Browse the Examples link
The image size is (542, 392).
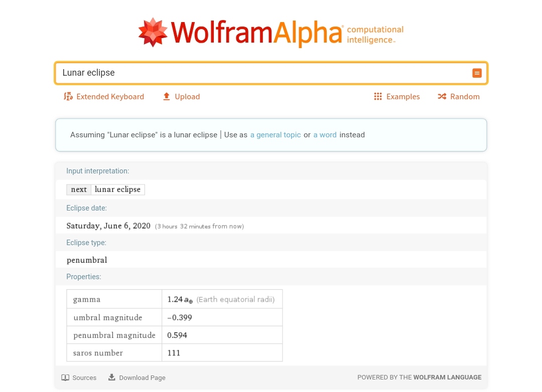click(x=402, y=97)
